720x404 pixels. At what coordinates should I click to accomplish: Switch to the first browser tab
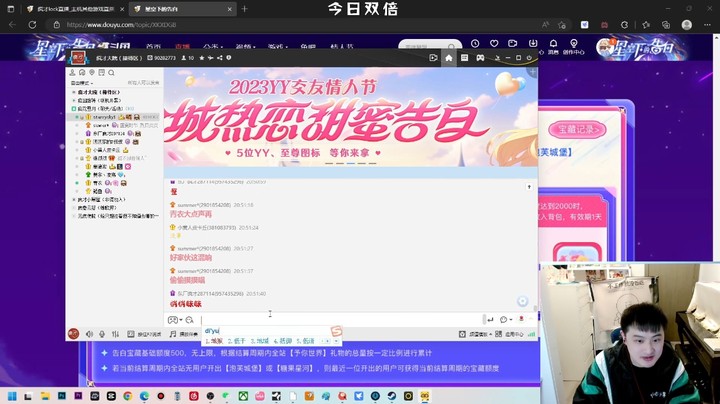[76, 9]
